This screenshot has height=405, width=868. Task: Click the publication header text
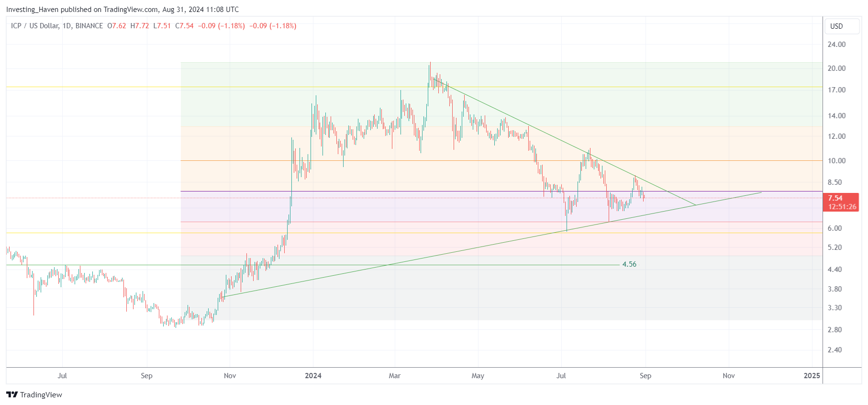point(122,10)
